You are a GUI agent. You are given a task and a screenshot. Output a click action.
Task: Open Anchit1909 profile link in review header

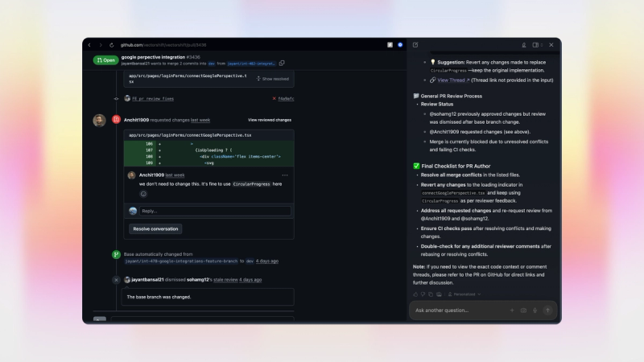[x=136, y=120]
